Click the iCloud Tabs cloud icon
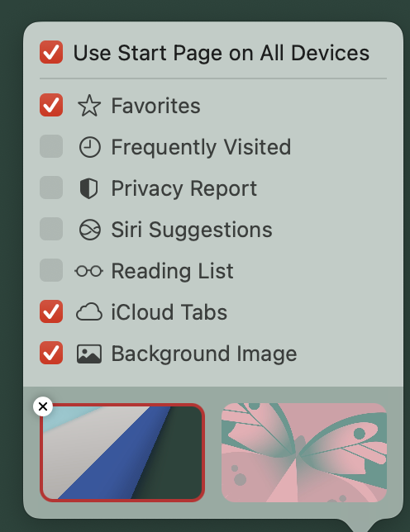The width and height of the screenshot is (410, 532). (x=89, y=311)
